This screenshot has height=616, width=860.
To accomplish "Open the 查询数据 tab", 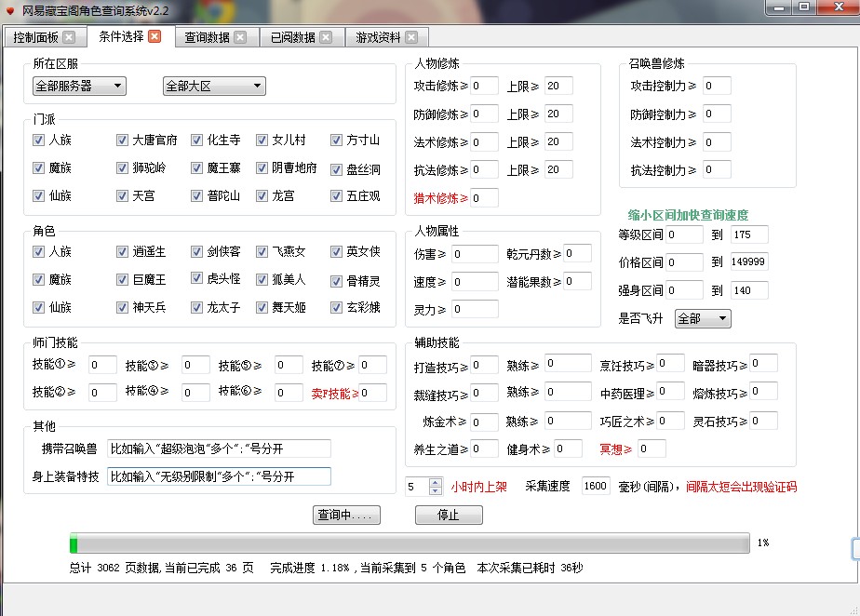I will [207, 37].
